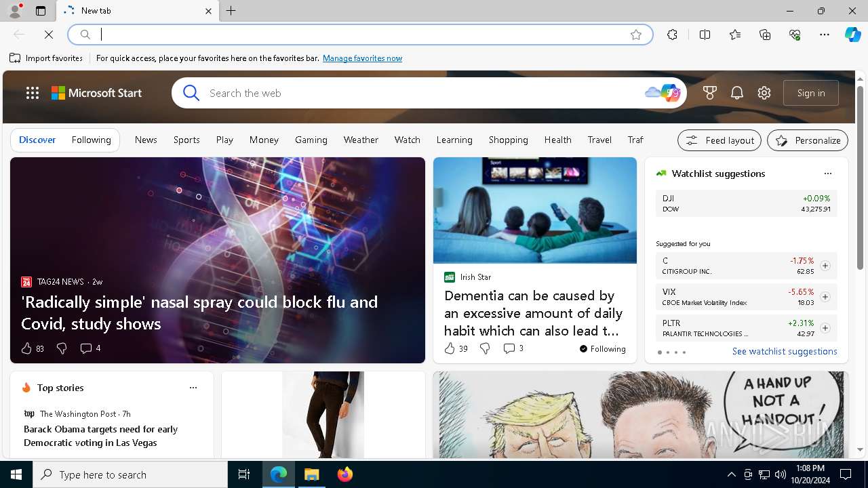
Task: Select the Discover tab
Action: click(x=37, y=140)
